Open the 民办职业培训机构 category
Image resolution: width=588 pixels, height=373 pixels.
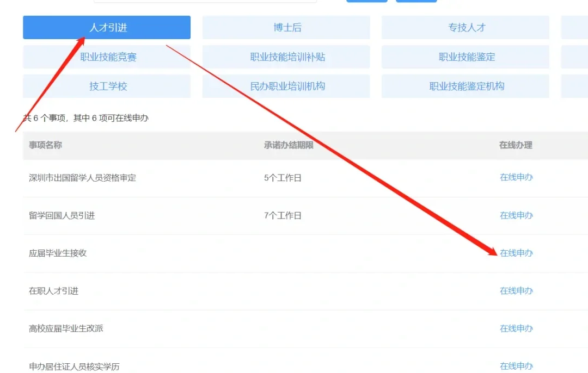click(x=286, y=86)
